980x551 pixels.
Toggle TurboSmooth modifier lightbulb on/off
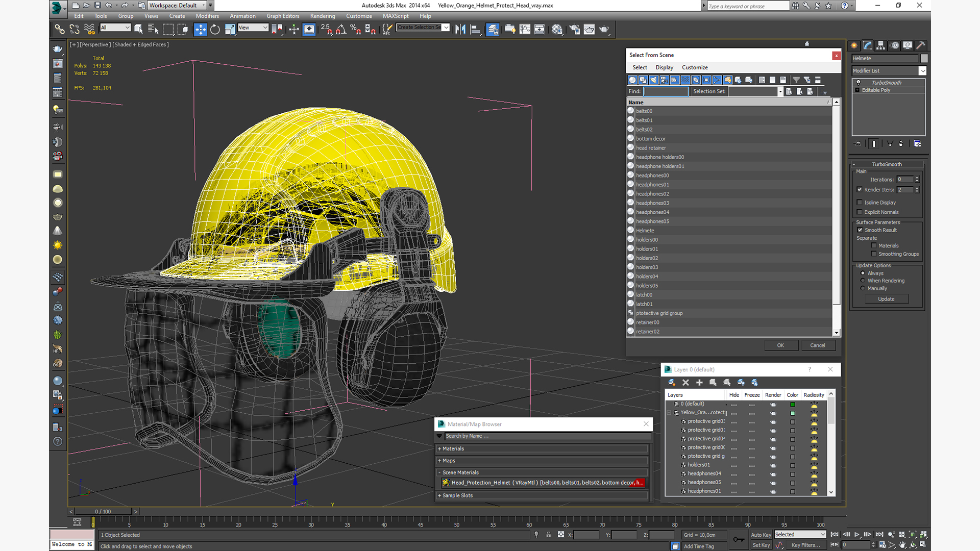859,83
